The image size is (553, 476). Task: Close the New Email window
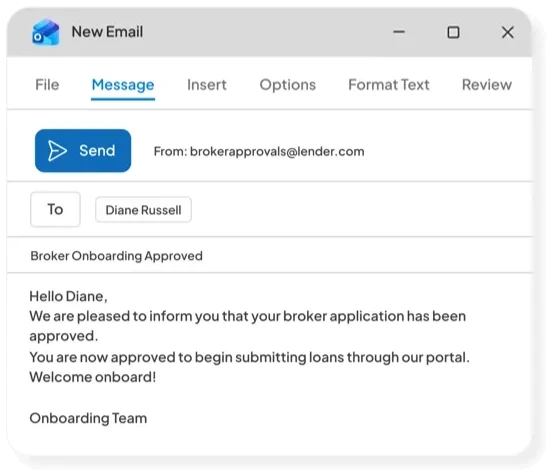508,32
